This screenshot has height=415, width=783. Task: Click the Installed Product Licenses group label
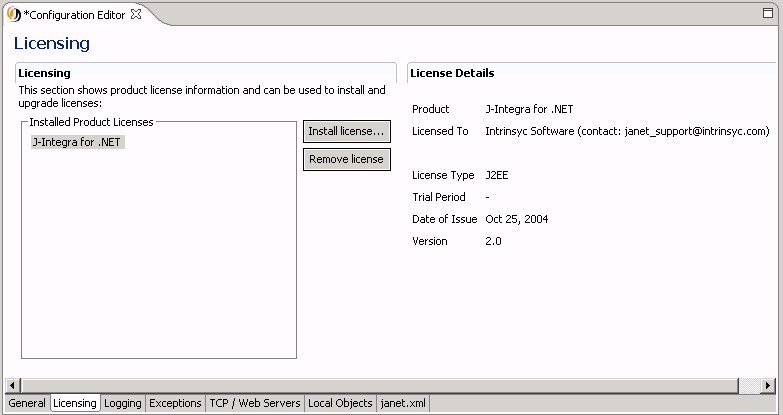[x=91, y=122]
